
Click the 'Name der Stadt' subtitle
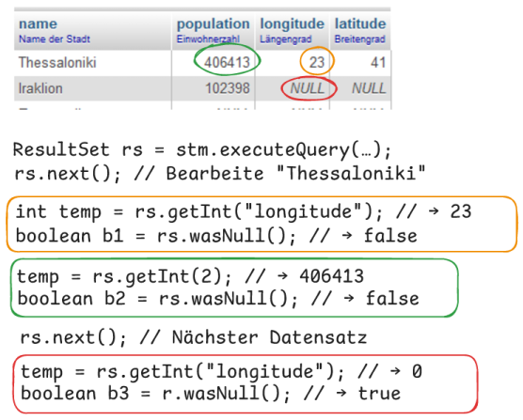pyautogui.click(x=55, y=39)
